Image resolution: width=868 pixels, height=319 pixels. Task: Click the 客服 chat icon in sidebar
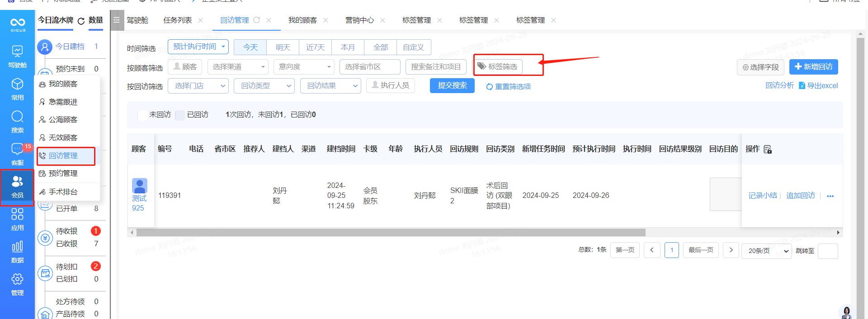[x=17, y=154]
